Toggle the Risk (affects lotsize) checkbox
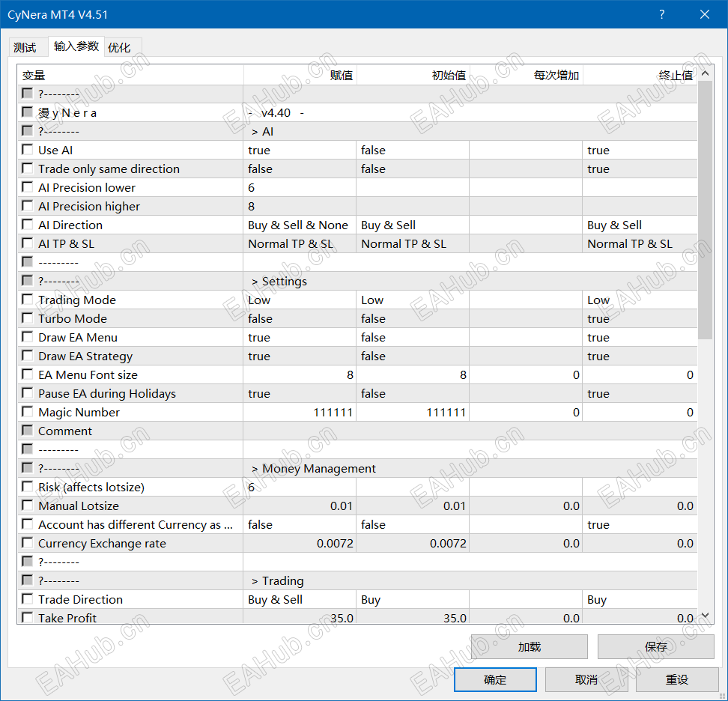This screenshot has height=701, width=728. (x=28, y=487)
